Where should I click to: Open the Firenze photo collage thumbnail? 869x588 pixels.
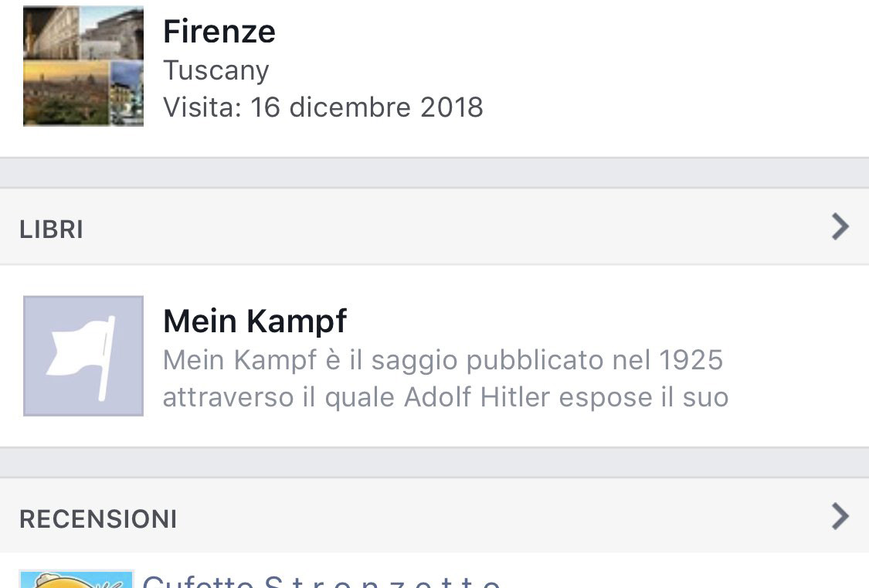pos(83,66)
